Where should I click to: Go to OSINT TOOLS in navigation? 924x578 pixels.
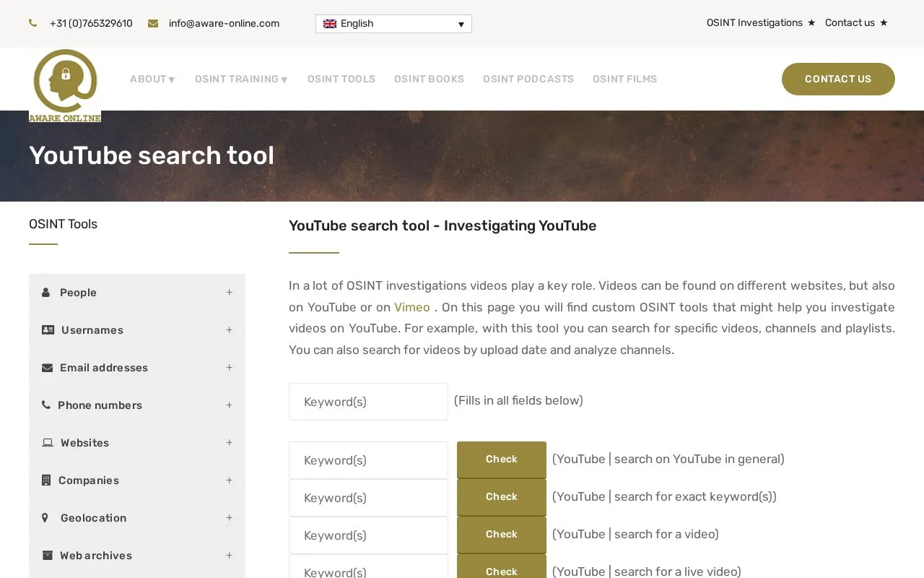pos(341,79)
